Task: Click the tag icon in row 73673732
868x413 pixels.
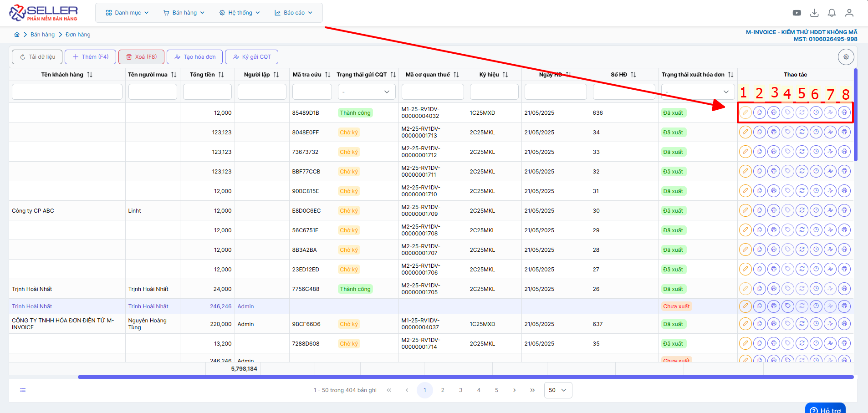Action: (787, 152)
